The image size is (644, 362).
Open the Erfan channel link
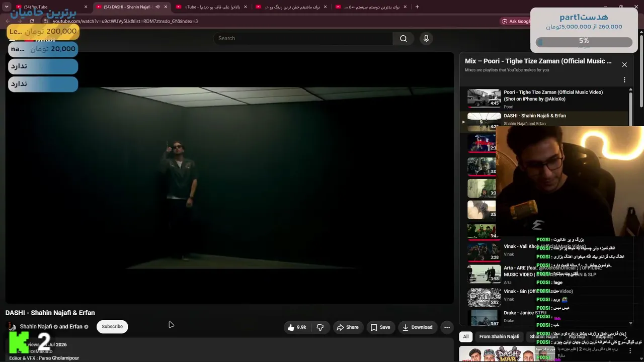tap(75, 327)
